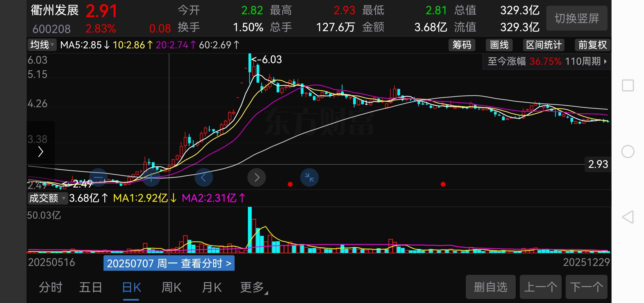Move chart right with the gray forward arrow
This screenshot has width=644, height=303.
click(x=257, y=177)
